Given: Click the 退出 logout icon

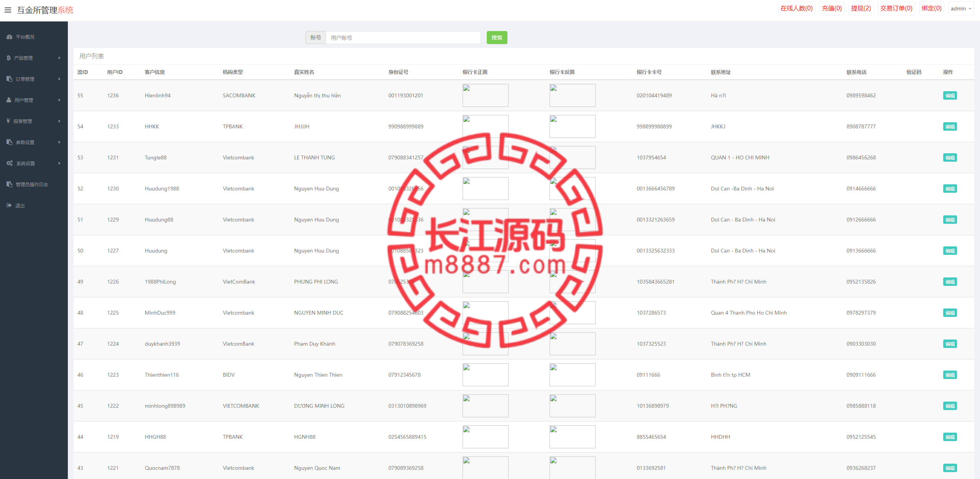Looking at the screenshot, I should [x=9, y=205].
